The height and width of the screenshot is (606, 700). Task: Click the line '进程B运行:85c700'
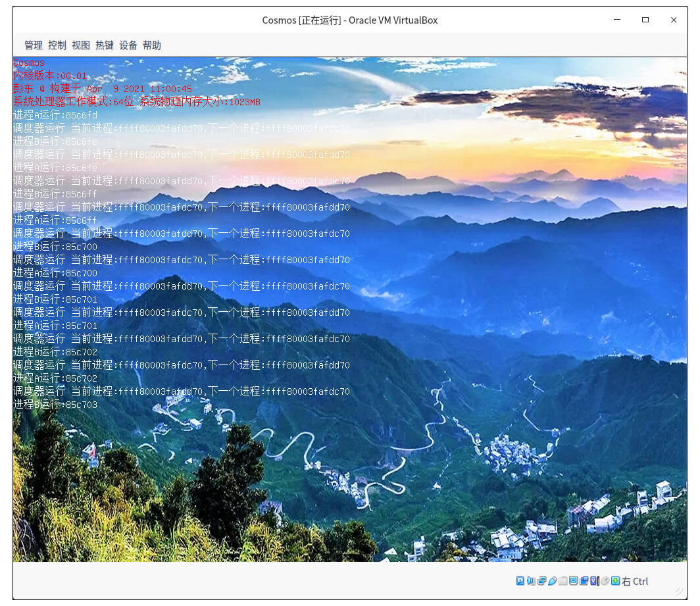click(x=55, y=247)
